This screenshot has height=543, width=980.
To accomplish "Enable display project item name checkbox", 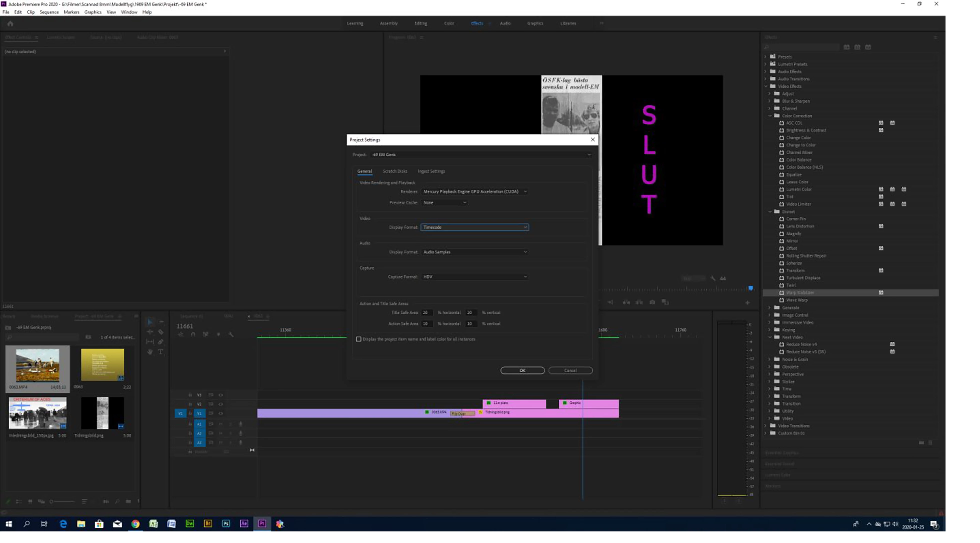I will click(358, 339).
